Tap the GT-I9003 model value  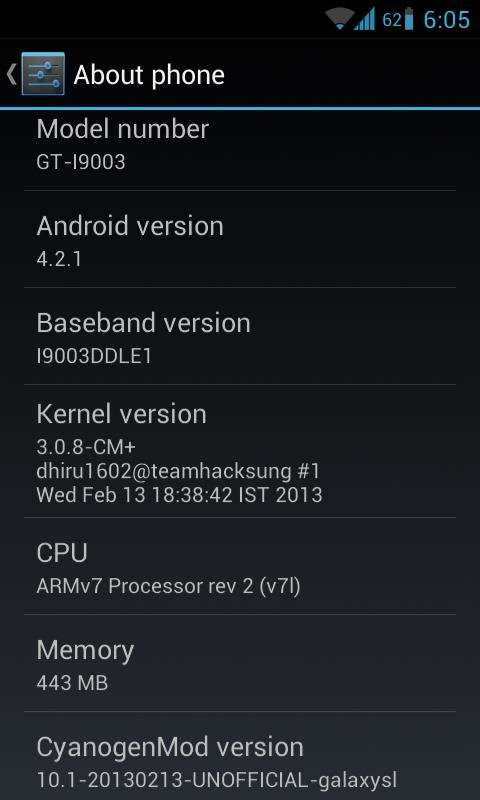81,162
